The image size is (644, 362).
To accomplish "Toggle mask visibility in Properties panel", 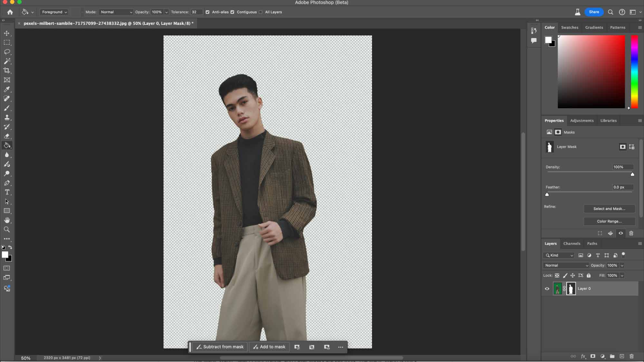I will click(621, 233).
